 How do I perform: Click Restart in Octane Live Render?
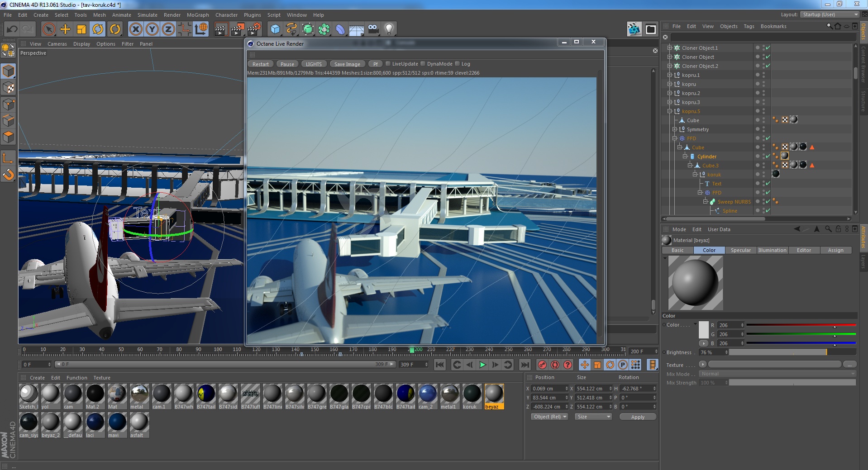point(261,64)
